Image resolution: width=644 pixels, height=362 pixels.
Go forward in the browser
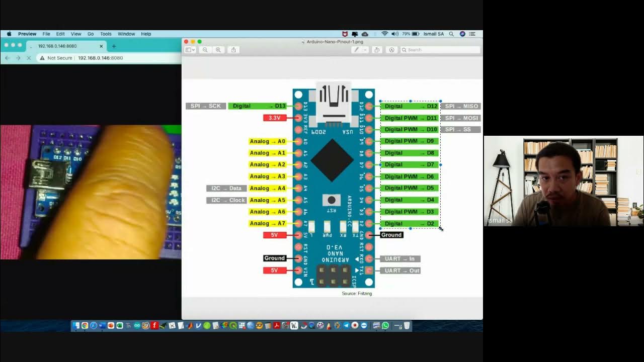[x=18, y=58]
